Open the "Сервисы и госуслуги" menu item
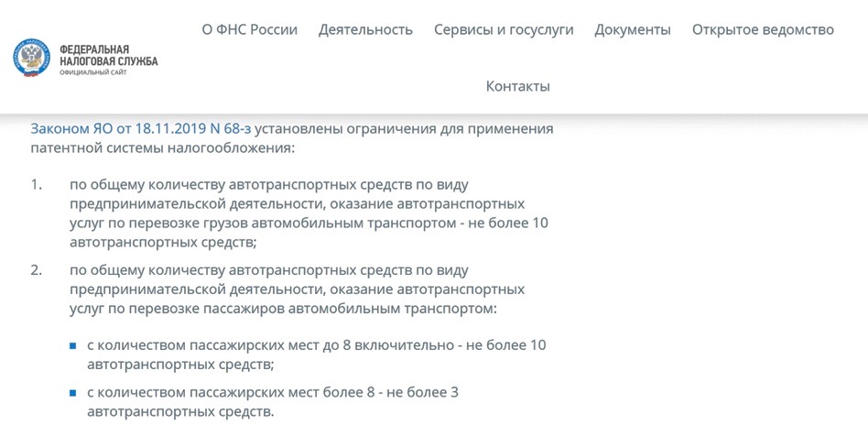Image resolution: width=868 pixels, height=436 pixels. 504,29
